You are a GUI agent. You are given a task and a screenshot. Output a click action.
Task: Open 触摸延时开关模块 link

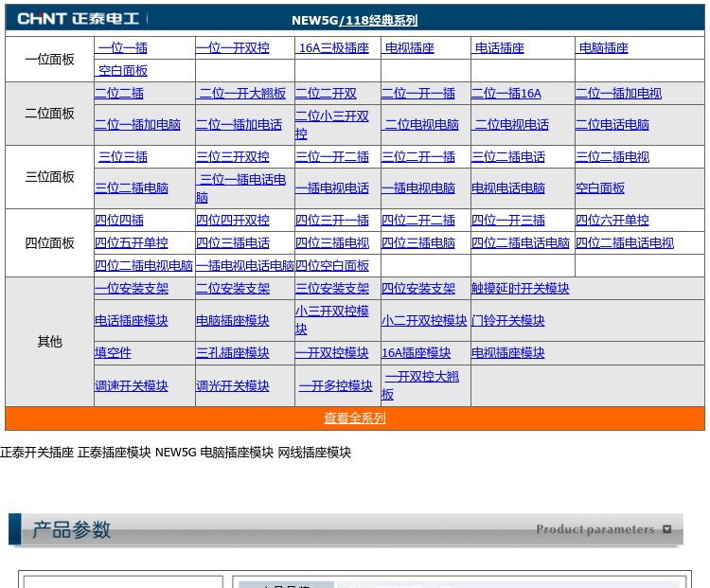tap(521, 288)
